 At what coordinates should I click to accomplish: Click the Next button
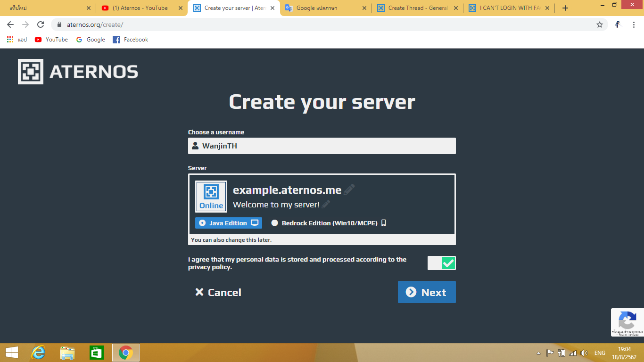click(427, 292)
